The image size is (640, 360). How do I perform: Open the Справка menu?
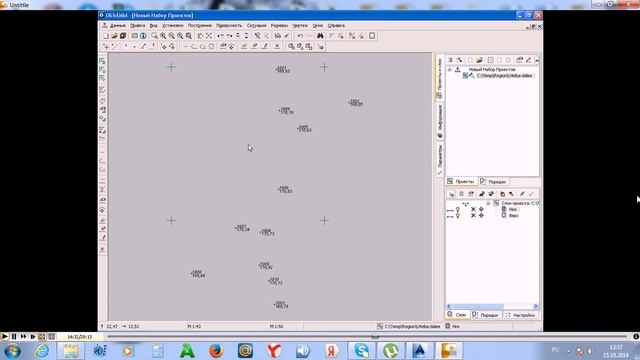click(x=336, y=25)
